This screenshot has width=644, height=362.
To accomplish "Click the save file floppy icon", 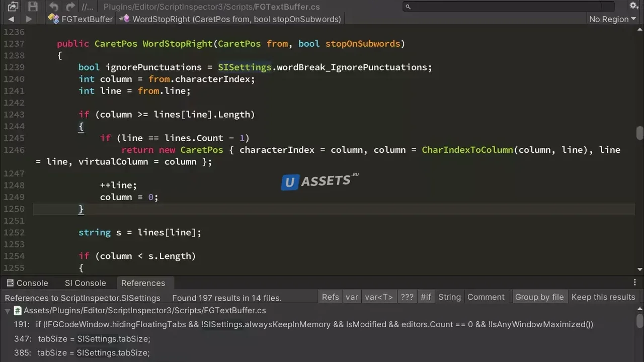I will coord(33,7).
